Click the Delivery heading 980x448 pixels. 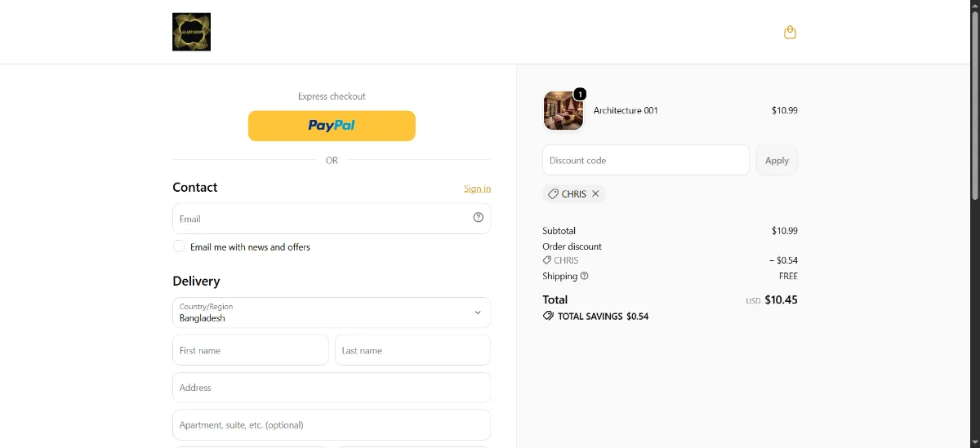pos(196,281)
